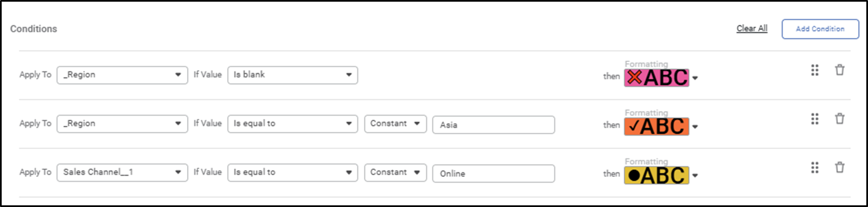Open the orange checkmark ABC formatting swatch
Screen dimensions: 868x207
click(656, 127)
